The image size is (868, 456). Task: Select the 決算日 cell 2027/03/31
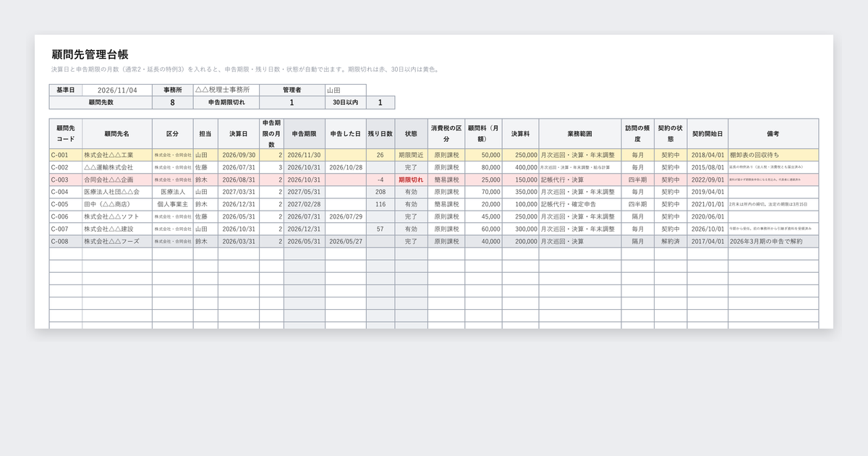point(239,192)
